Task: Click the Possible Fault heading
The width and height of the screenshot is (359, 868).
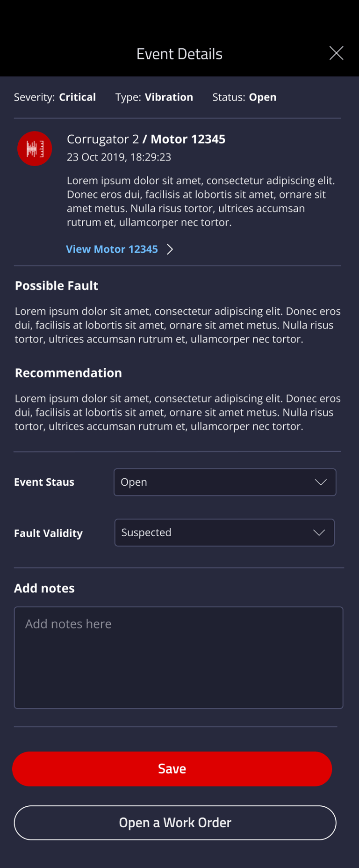Action: point(57,286)
